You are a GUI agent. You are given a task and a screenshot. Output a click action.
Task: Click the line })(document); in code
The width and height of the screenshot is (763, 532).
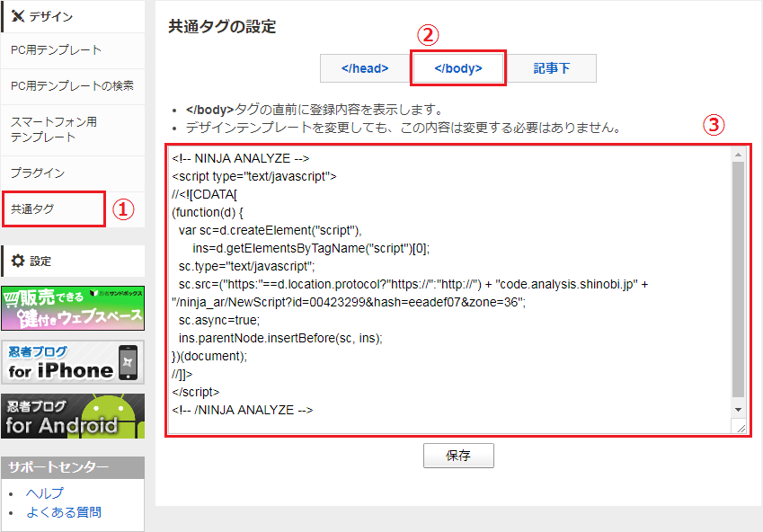(x=209, y=356)
